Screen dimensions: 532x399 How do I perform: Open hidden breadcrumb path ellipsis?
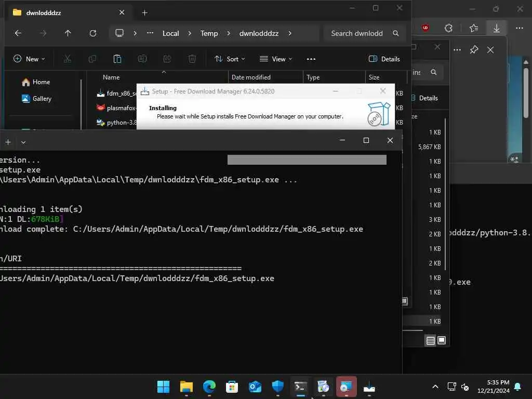(x=150, y=33)
